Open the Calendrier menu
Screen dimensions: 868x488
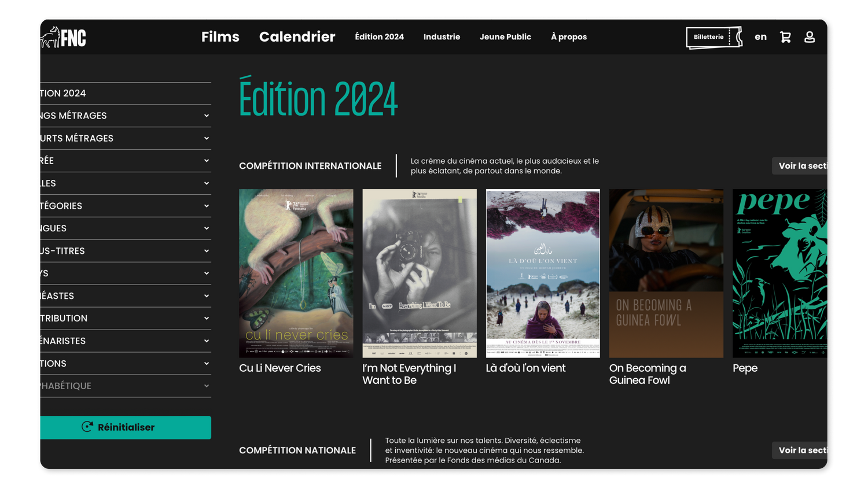(x=297, y=37)
